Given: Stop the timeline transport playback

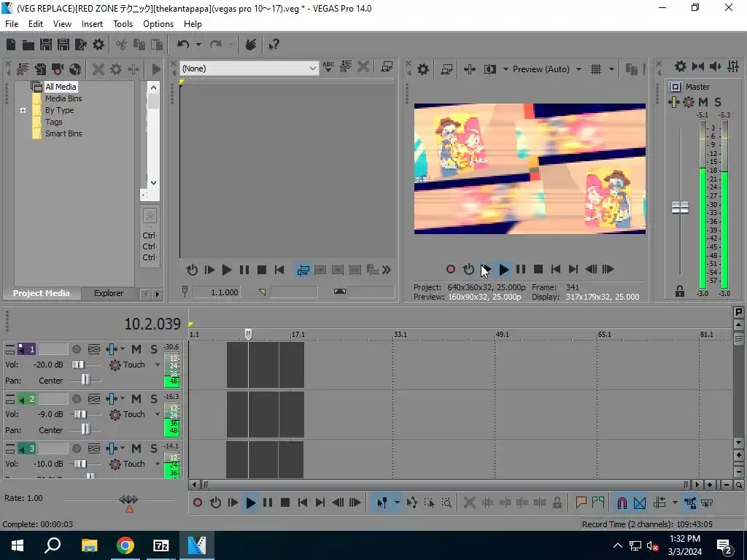Looking at the screenshot, I should pyautogui.click(x=285, y=502).
